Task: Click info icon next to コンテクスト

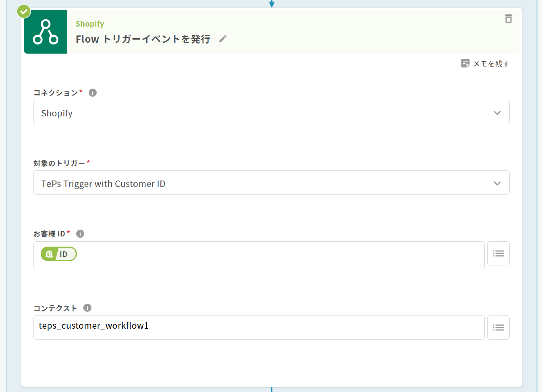Action: 87,308
